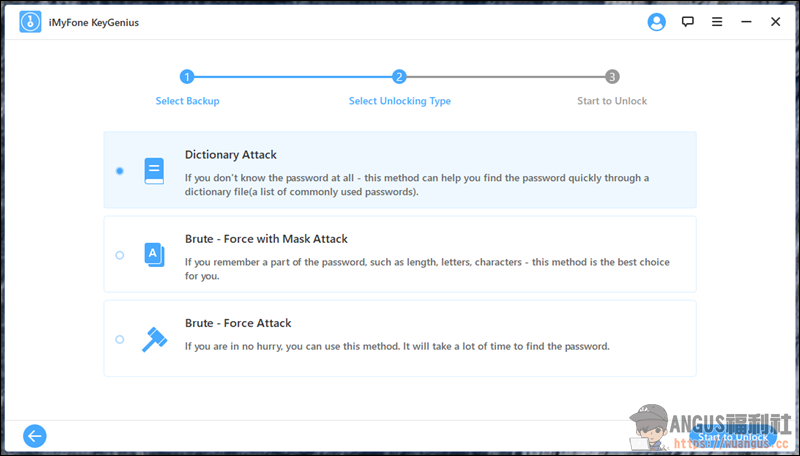Viewport: 800px width, 456px height.
Task: Click the Mask Attack document icon
Action: click(x=153, y=254)
